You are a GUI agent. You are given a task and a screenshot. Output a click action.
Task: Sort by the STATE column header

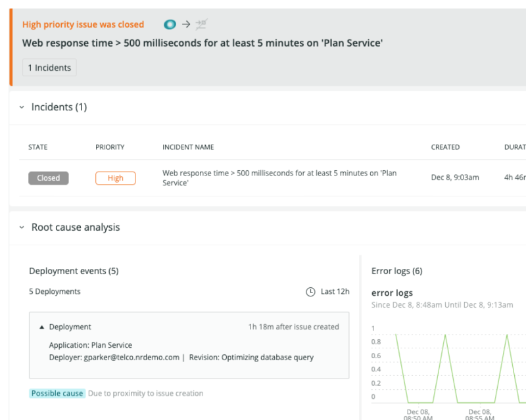tap(37, 147)
